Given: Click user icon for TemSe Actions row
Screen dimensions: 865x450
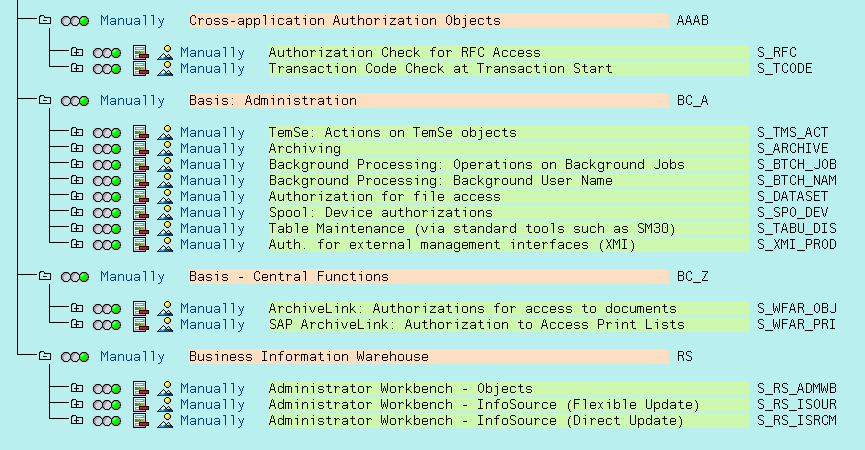Looking at the screenshot, I should (x=165, y=132).
